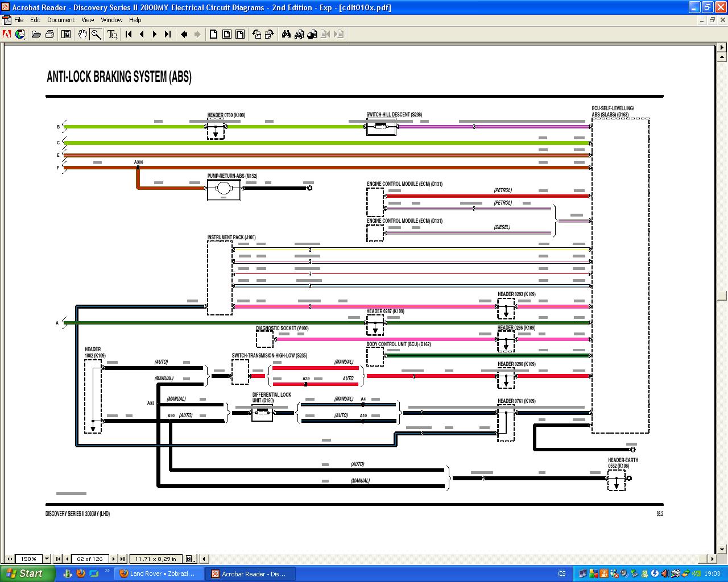Toggle Actual Size page view
This screenshot has width=728, height=582.
[214, 35]
